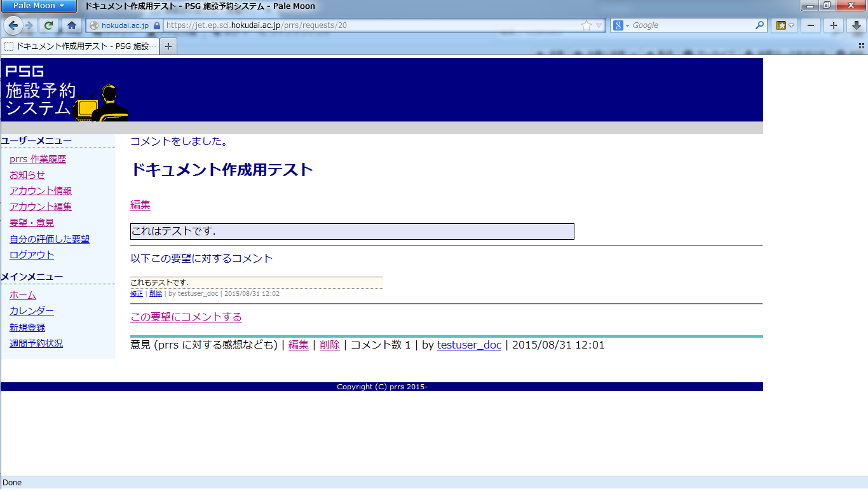Click 以下この要望に対するコメント text
Viewport: 868px width, 491px height.
[x=201, y=258]
